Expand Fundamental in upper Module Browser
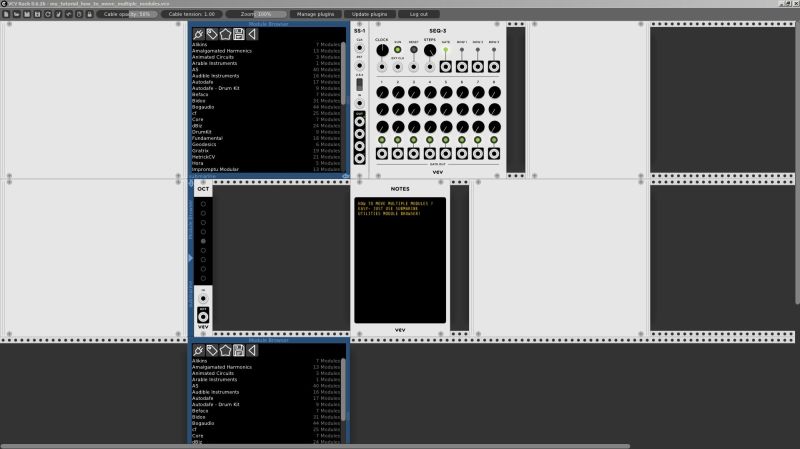This screenshot has width=800, height=449. click(x=266, y=138)
